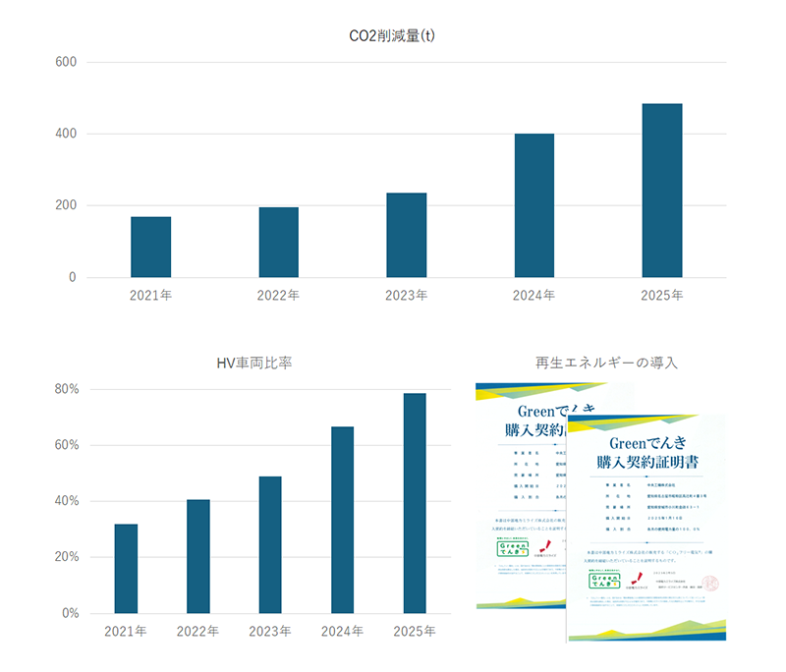This screenshot has width=786, height=672.
Task: Click the 2023年 bar in CO2削減量 chart
Action: [406, 235]
